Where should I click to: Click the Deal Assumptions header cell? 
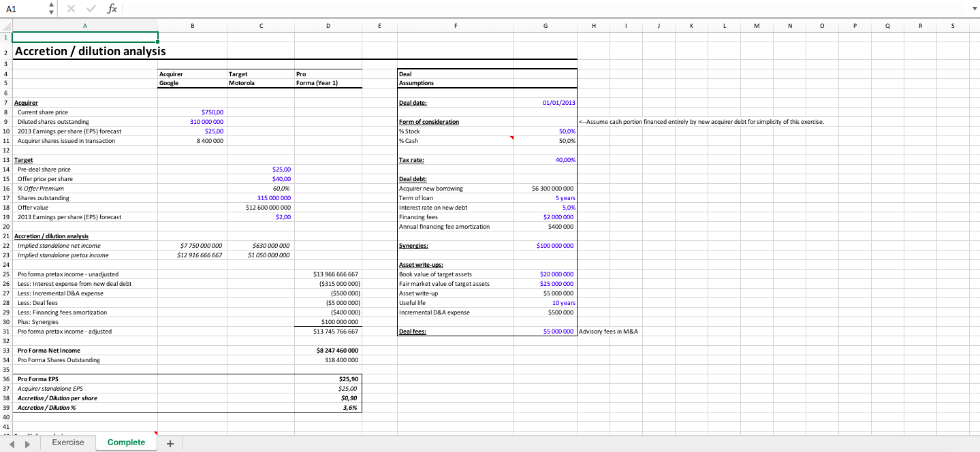(455, 78)
